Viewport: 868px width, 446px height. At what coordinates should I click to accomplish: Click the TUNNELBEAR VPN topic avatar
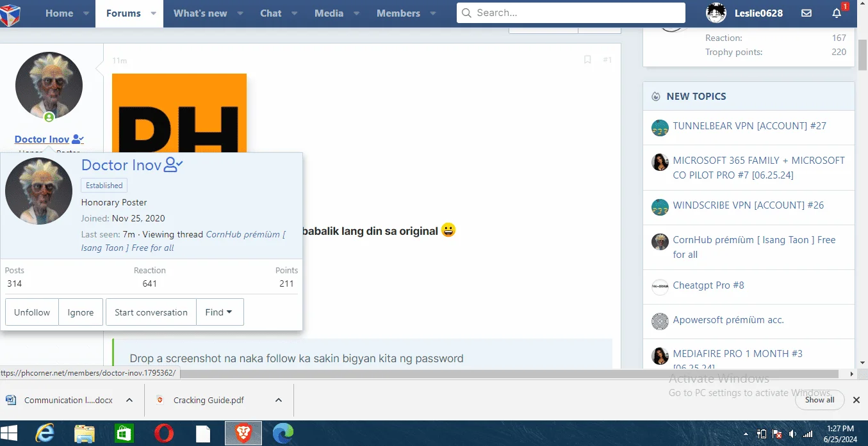coord(660,128)
